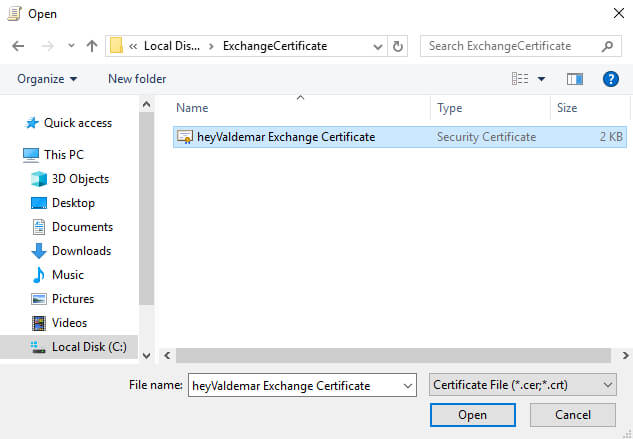633x439 pixels.
Task: Click the 2 KB size cell
Action: click(x=611, y=137)
